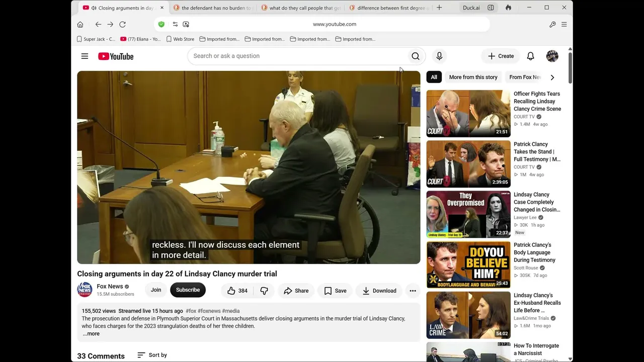Mute the tab via its speaker icon
644x362 pixels.
pyautogui.click(x=94, y=8)
